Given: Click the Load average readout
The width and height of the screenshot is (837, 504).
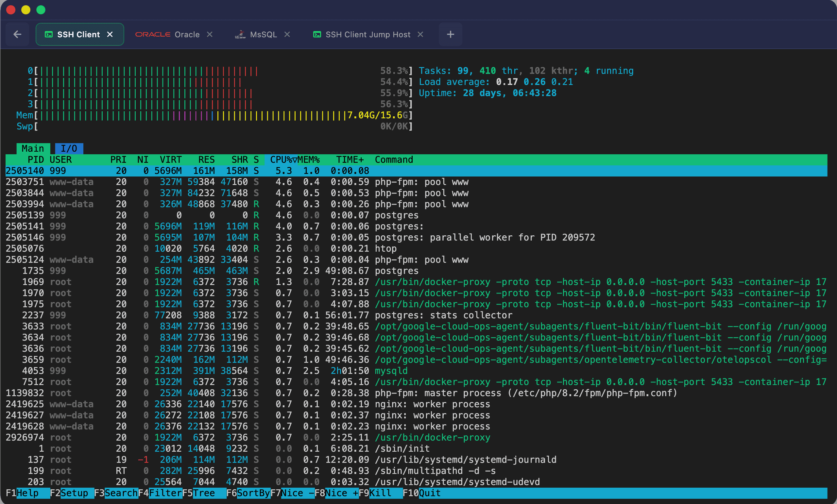Looking at the screenshot, I should [x=496, y=82].
